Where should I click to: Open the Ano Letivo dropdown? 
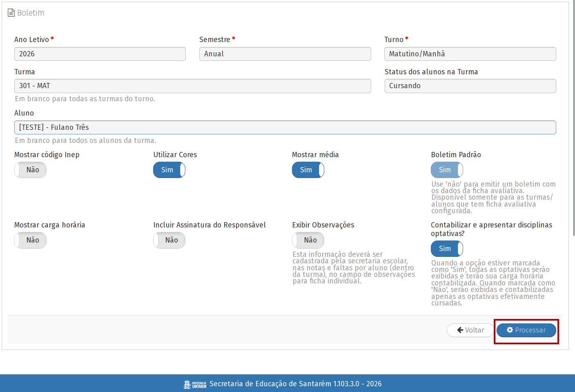coord(100,54)
